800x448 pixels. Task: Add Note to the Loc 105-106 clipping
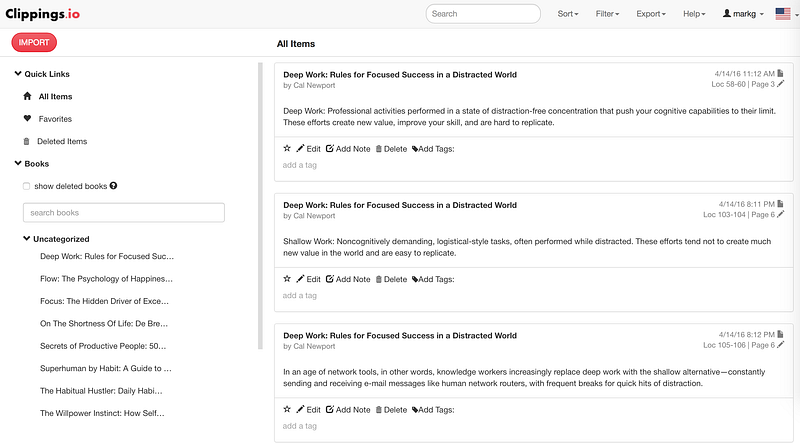[x=348, y=410]
